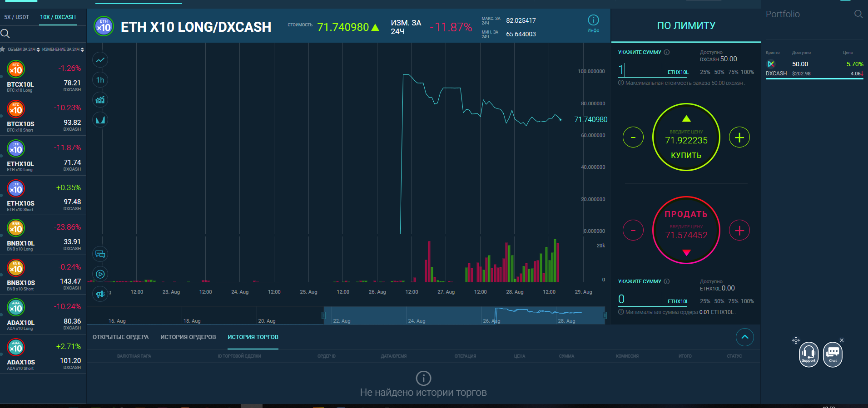Select the BNBX10L token icon
Image resolution: width=868 pixels, height=408 pixels.
click(x=16, y=228)
